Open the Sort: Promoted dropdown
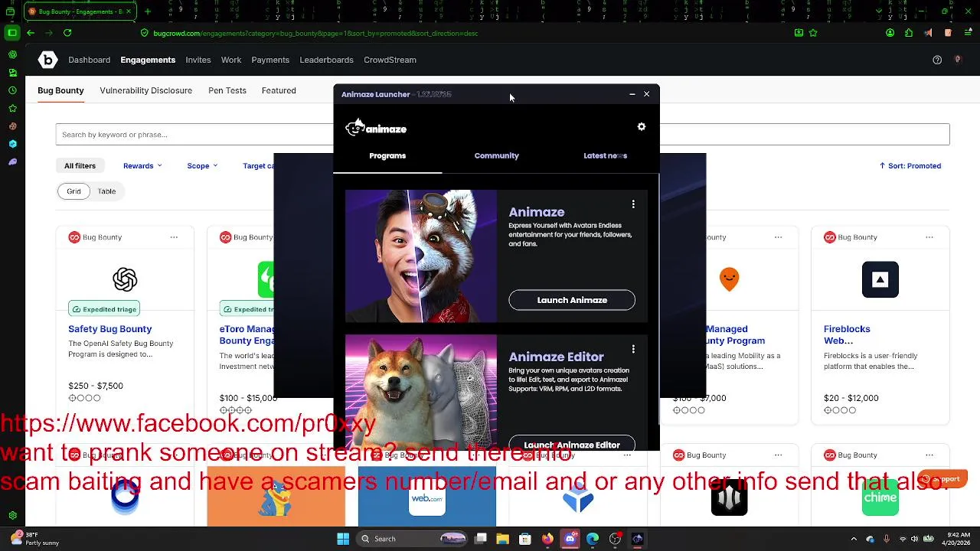The width and height of the screenshot is (980, 551). coord(910,165)
